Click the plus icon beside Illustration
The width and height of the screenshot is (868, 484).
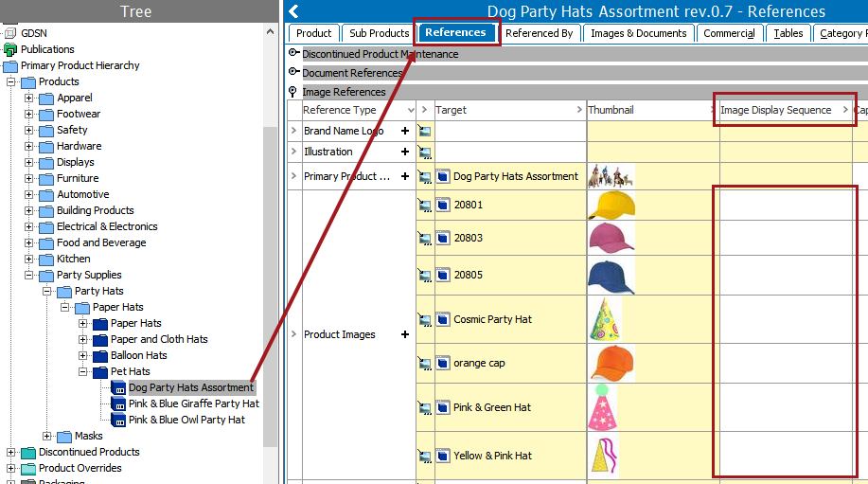pyautogui.click(x=405, y=152)
